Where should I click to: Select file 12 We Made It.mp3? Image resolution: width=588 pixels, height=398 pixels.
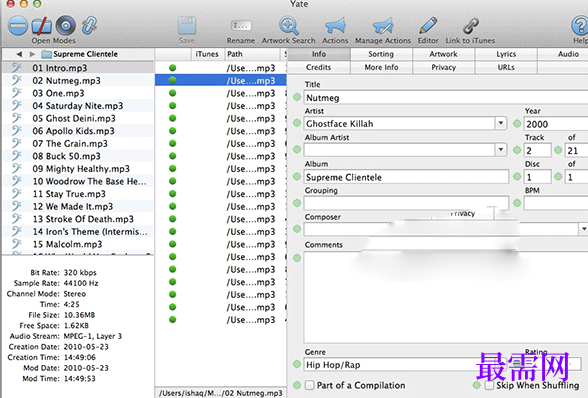tap(78, 206)
